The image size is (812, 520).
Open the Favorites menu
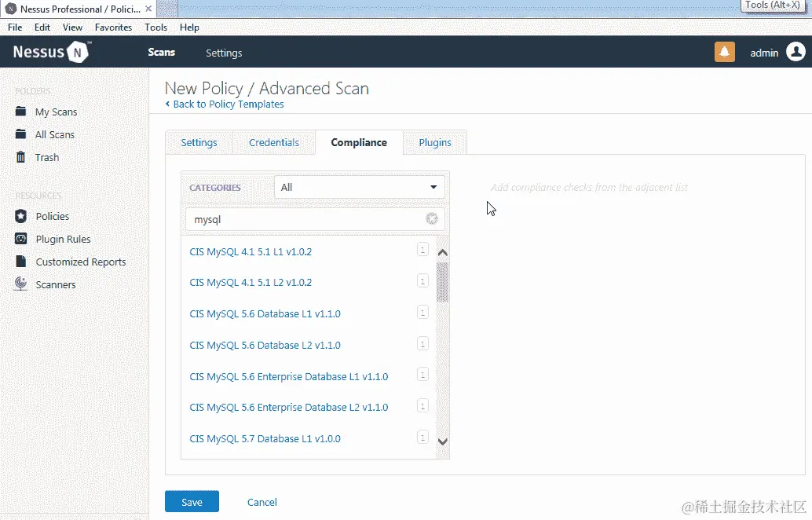(x=113, y=27)
